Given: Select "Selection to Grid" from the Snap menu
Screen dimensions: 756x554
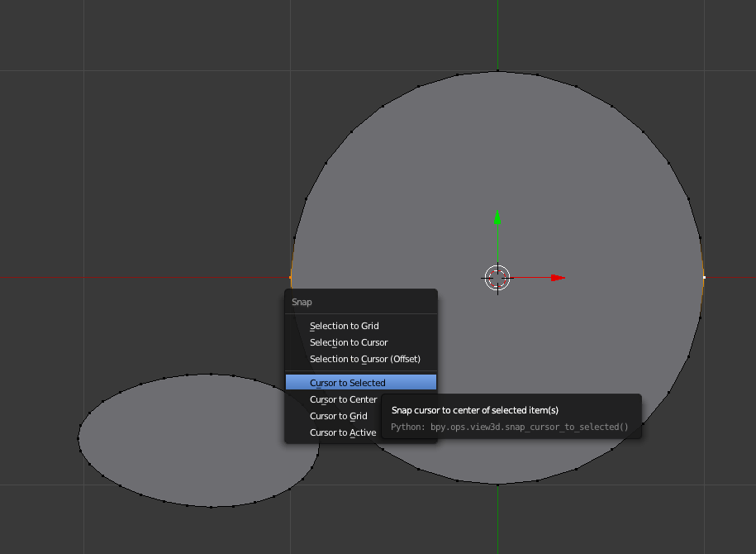Looking at the screenshot, I should point(344,326).
